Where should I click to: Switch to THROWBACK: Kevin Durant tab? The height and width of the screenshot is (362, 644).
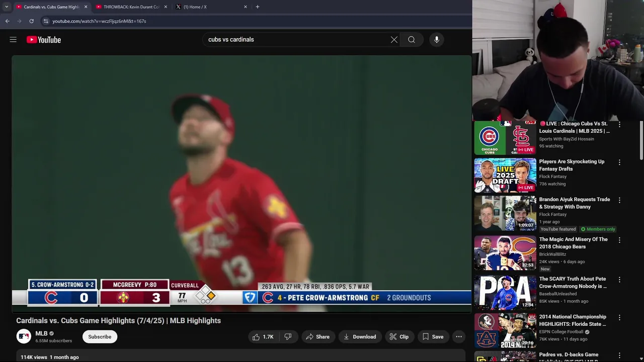(x=131, y=7)
